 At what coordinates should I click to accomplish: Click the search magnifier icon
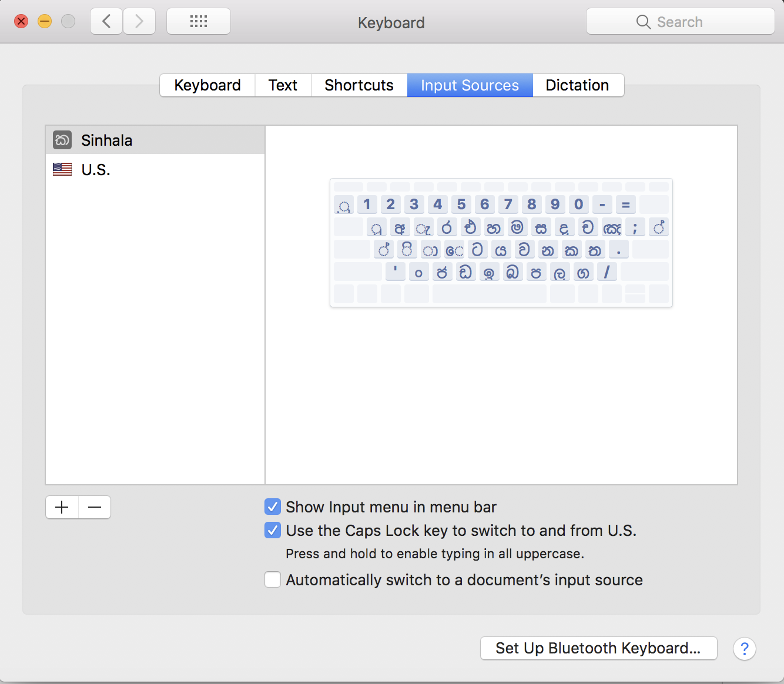click(x=643, y=22)
